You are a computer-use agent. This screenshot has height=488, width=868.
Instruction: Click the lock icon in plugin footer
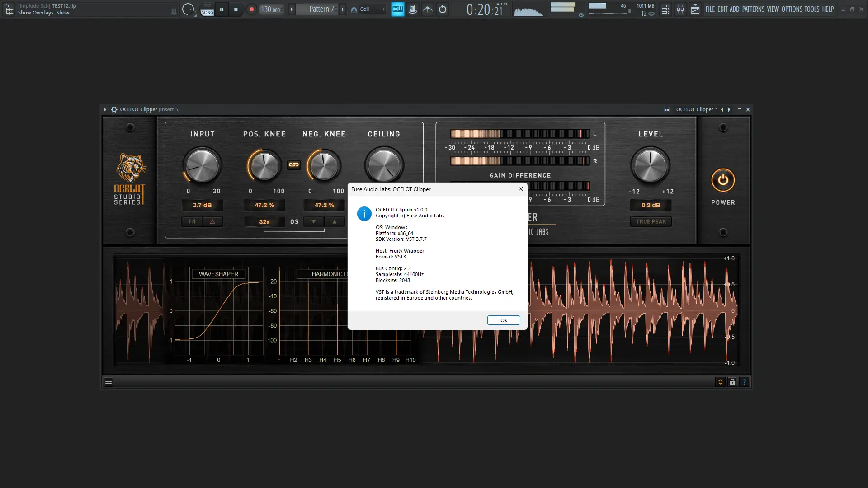(732, 382)
